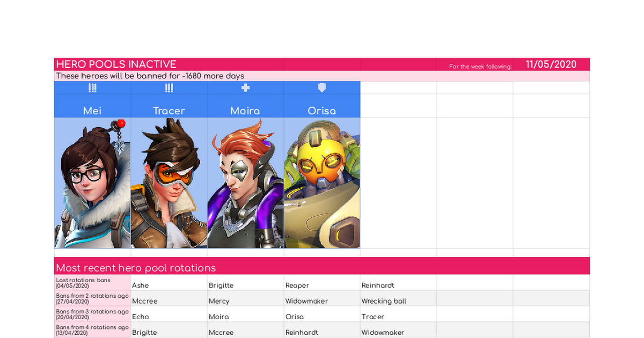Click Reinhardt in the 04/05/2020 row
Image resolution: width=644 pixels, height=338 pixels.
pos(398,283)
